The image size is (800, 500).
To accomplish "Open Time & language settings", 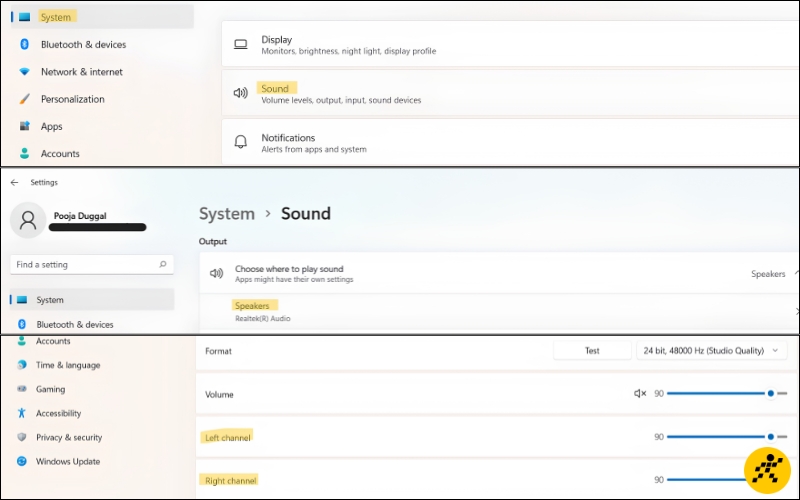I will (68, 365).
